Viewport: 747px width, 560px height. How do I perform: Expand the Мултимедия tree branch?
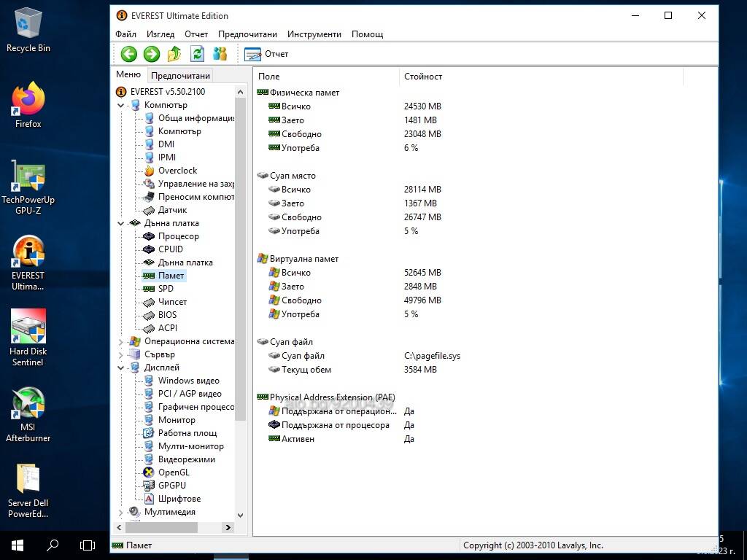pos(121,513)
